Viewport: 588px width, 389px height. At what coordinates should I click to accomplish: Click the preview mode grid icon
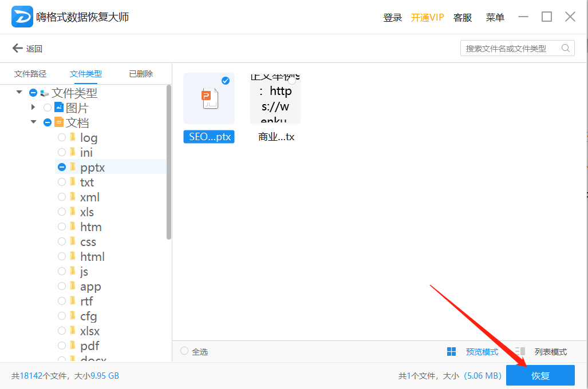(x=452, y=351)
